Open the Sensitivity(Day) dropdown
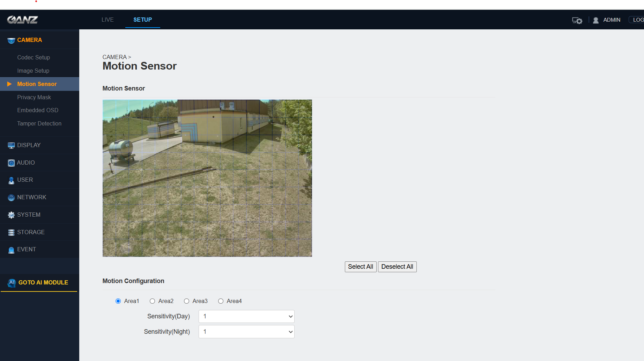 pyautogui.click(x=246, y=316)
